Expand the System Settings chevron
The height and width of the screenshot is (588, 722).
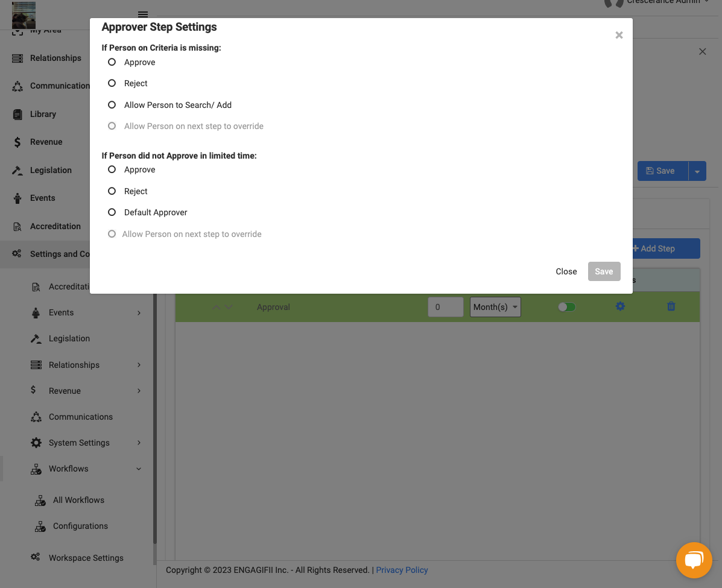tap(139, 443)
